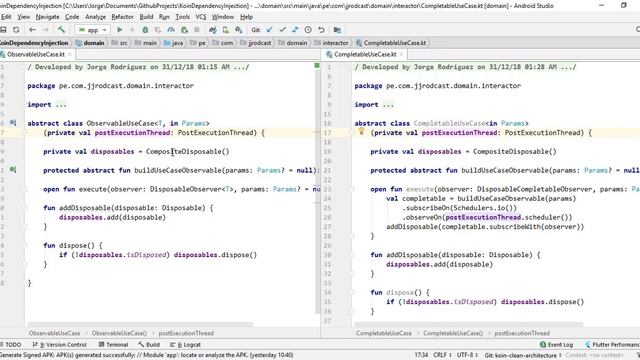Open the Tools menu
This screenshot has width=640, height=360.
[182, 17]
